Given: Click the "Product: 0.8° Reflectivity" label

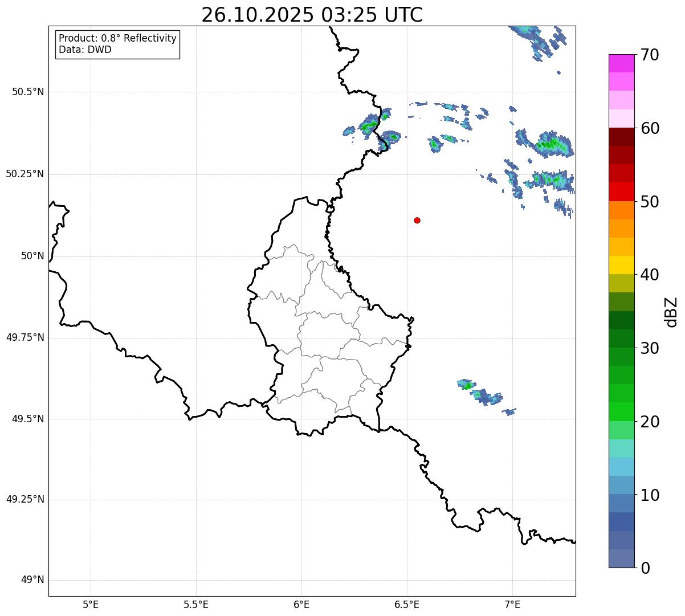Looking at the screenshot, I should click(118, 38).
